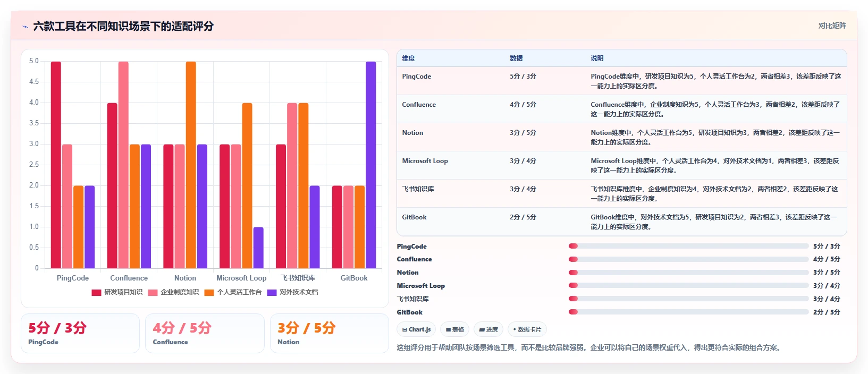Open the Notion 3分 / 5分 data card

(x=330, y=333)
